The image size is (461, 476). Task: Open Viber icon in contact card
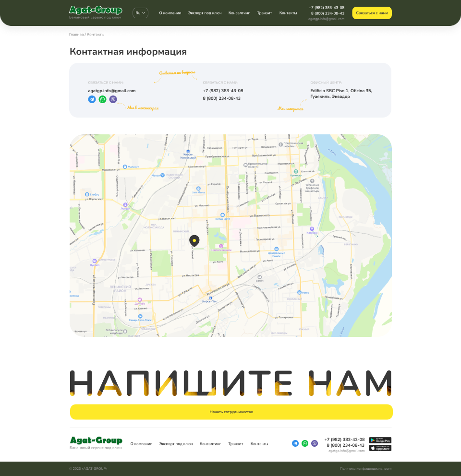click(x=113, y=99)
